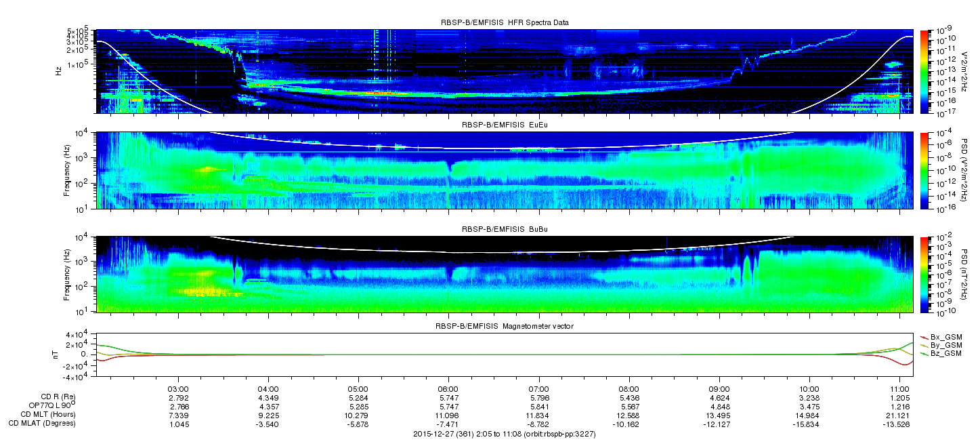
Task: Click the RBSP-B/EMFISIS BuBu panel title
Action: tap(505, 230)
